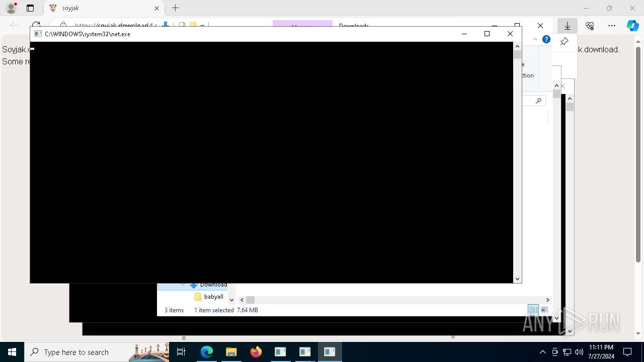644x362 pixels.
Task: Click Explorer nav pane scroll down arrow
Action: (231, 300)
